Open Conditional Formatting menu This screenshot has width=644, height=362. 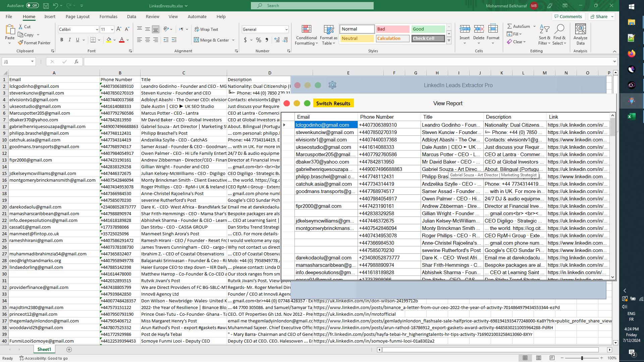(307, 35)
